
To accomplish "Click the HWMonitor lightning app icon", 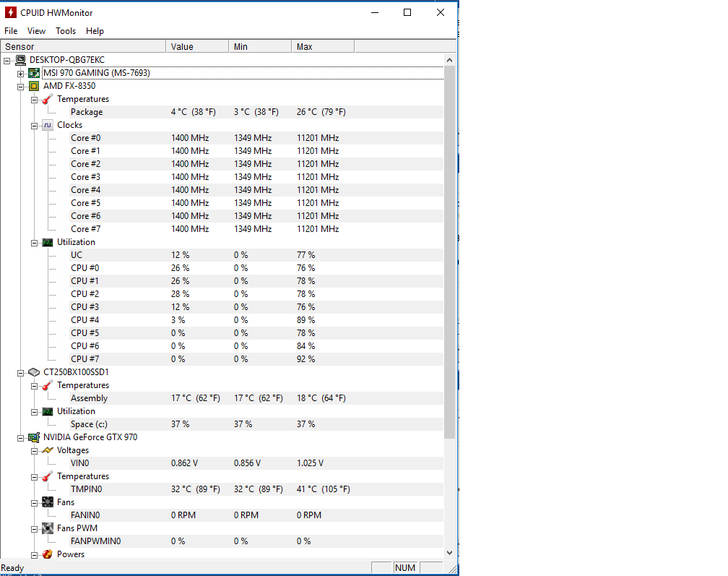I will [11, 12].
